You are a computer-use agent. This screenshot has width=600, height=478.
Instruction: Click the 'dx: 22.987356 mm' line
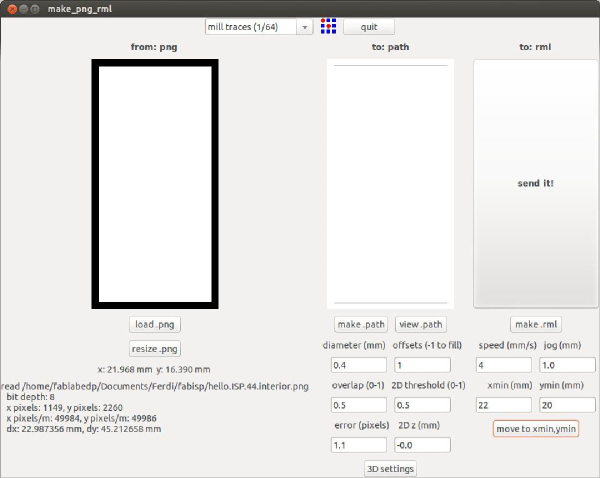83,429
